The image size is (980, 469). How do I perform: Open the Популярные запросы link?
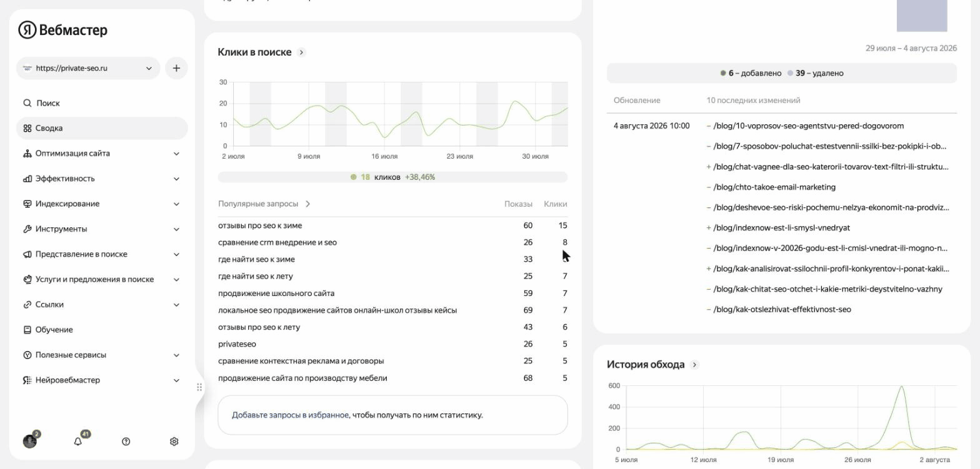point(258,204)
